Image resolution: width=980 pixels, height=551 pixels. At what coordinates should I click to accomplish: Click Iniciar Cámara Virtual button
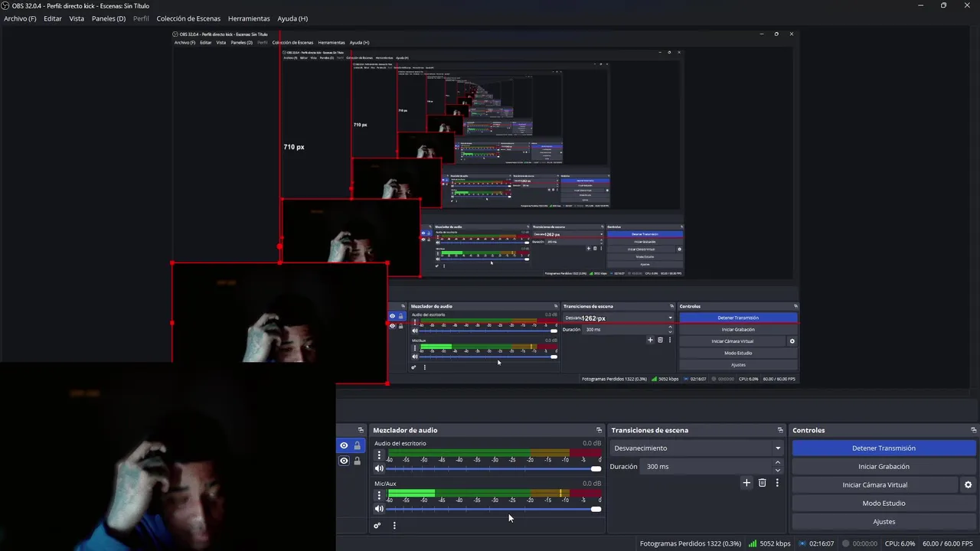[875, 485]
